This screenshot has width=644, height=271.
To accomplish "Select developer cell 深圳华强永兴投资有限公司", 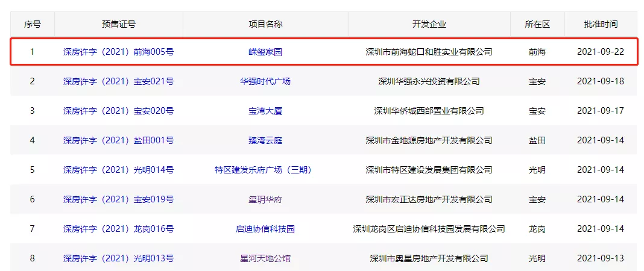I will pyautogui.click(x=429, y=81).
